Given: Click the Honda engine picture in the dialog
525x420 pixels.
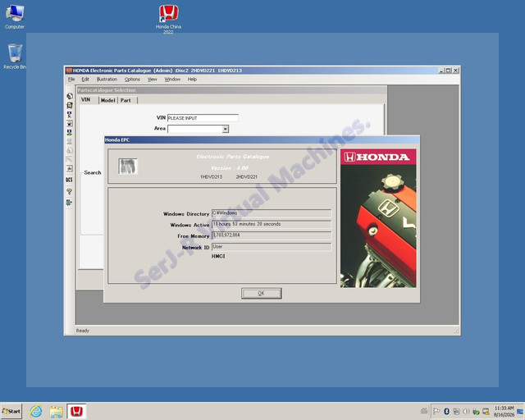Looking at the screenshot, I should point(378,218).
